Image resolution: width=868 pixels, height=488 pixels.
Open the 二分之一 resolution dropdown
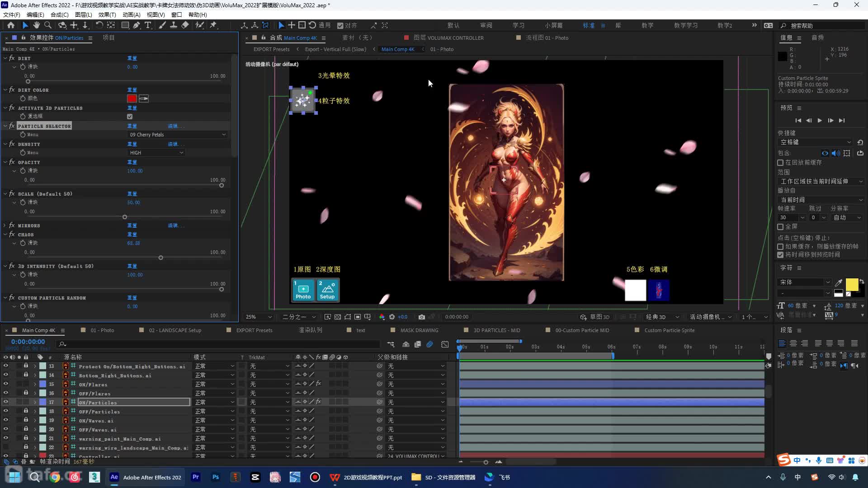click(x=298, y=317)
